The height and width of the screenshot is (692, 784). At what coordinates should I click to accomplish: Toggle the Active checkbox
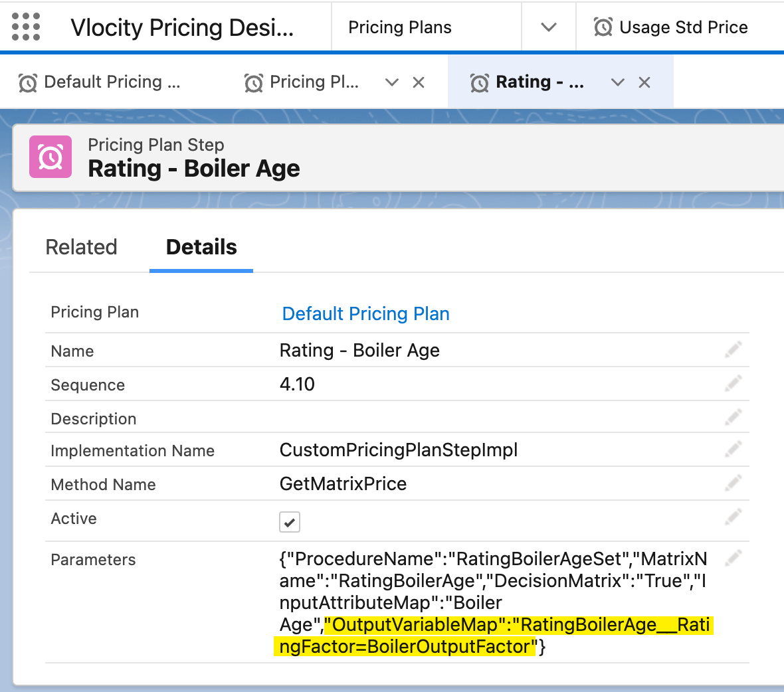pos(290,522)
